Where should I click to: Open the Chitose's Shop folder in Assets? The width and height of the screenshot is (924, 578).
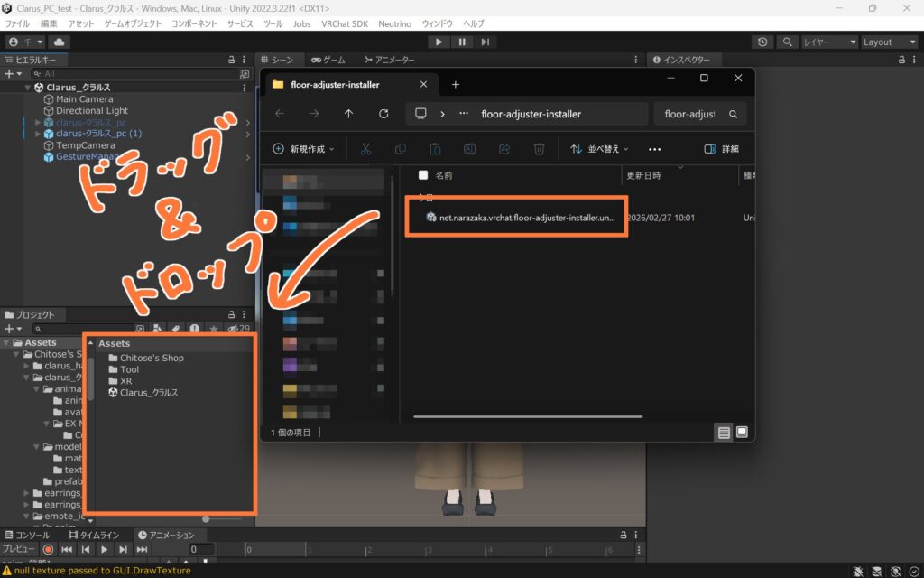coord(151,358)
